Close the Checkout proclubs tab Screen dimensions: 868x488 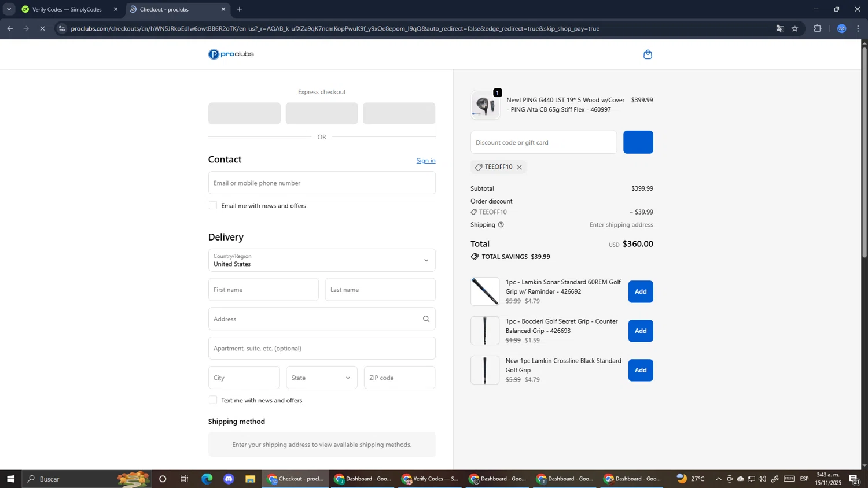coord(223,9)
